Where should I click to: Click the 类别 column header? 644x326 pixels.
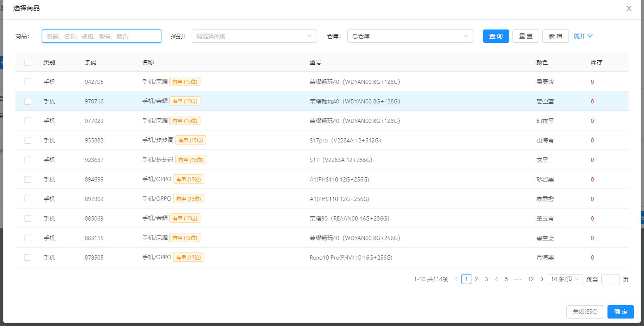coord(49,62)
